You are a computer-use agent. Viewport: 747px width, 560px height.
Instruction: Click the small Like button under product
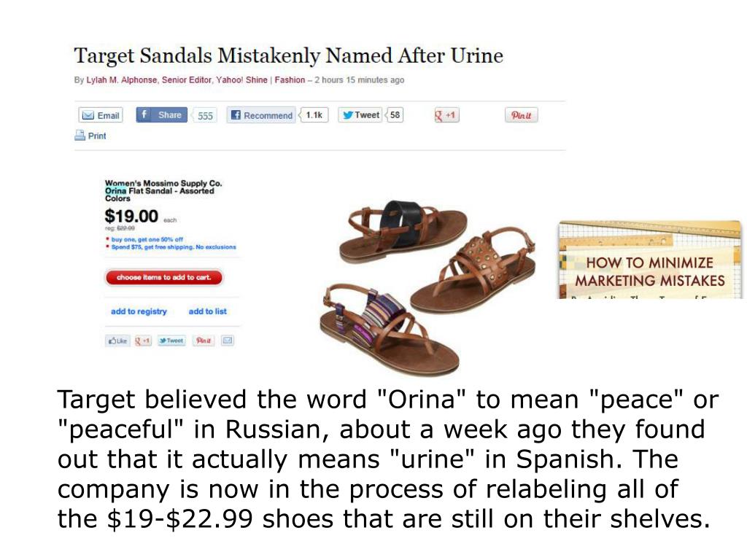117,341
